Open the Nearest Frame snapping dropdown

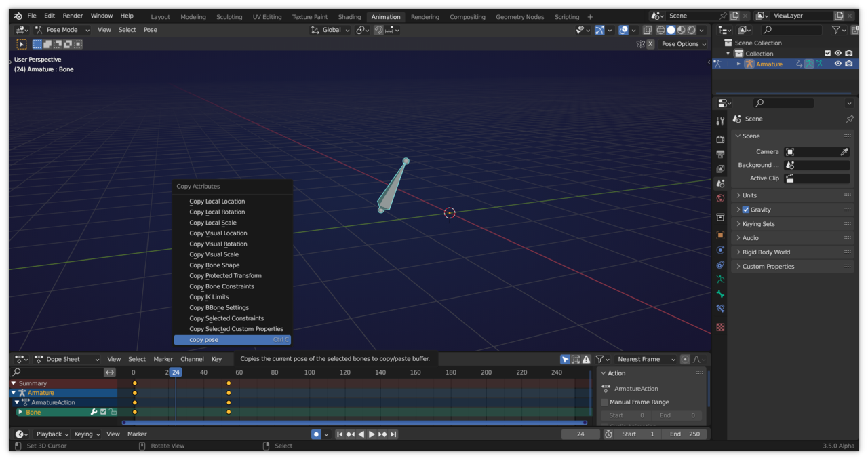pyautogui.click(x=646, y=360)
